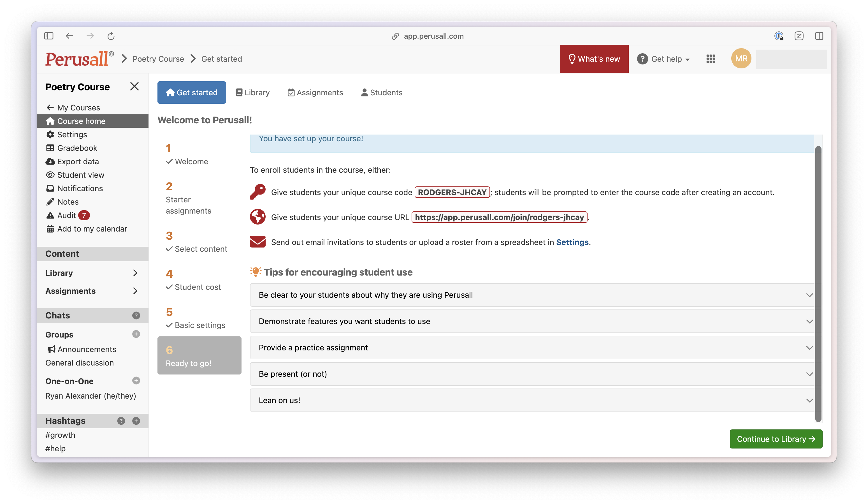This screenshot has height=504, width=868.
Task: Click Poetry Course breadcrumb
Action: pos(158,59)
